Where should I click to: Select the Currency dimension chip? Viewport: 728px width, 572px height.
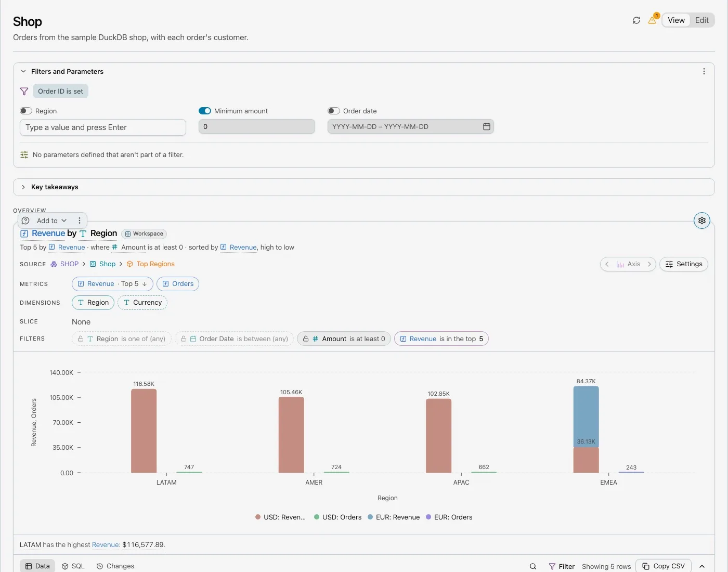pos(142,303)
